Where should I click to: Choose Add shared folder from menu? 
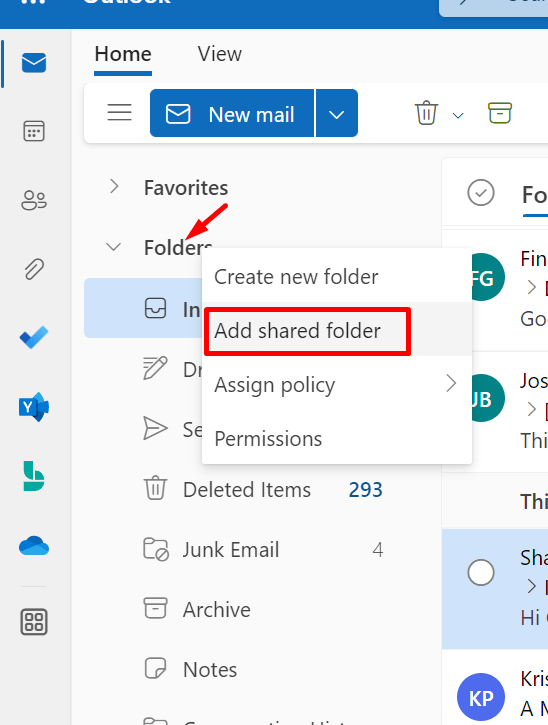click(337, 331)
